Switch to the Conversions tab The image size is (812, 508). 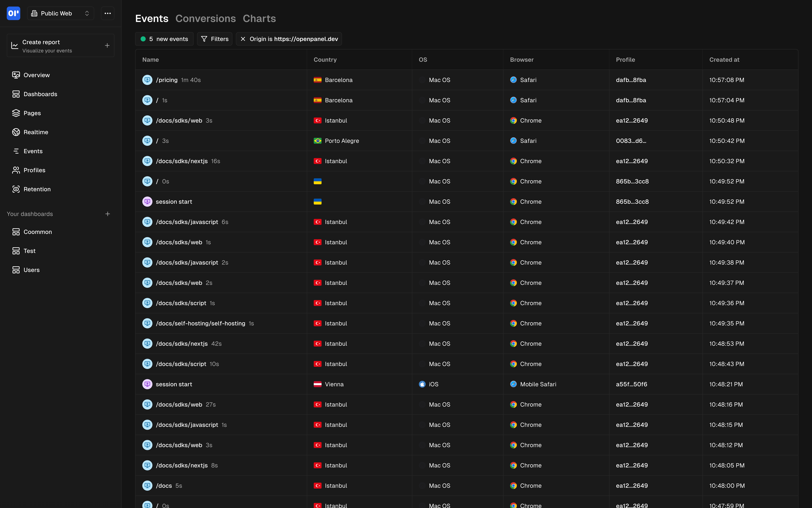pyautogui.click(x=205, y=18)
